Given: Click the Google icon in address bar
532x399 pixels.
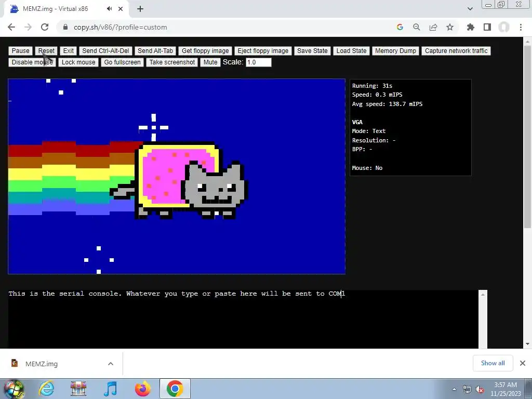Looking at the screenshot, I should 400,27.
